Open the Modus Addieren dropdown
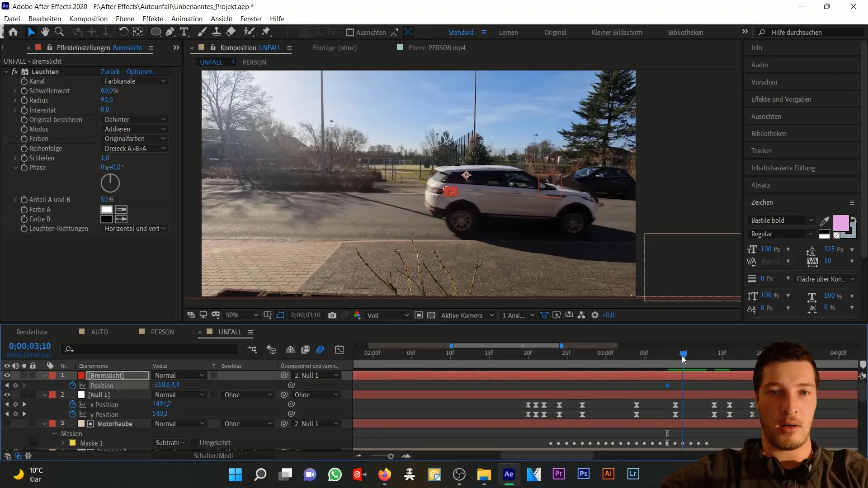 coord(135,129)
